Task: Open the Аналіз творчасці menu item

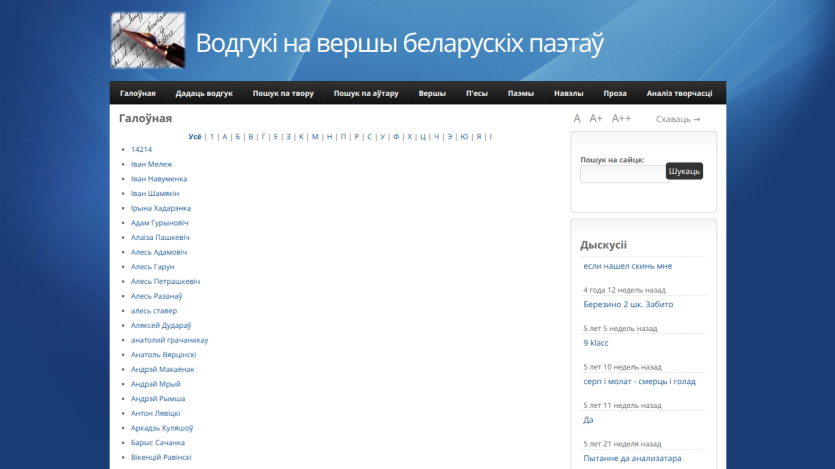Action: [x=679, y=93]
